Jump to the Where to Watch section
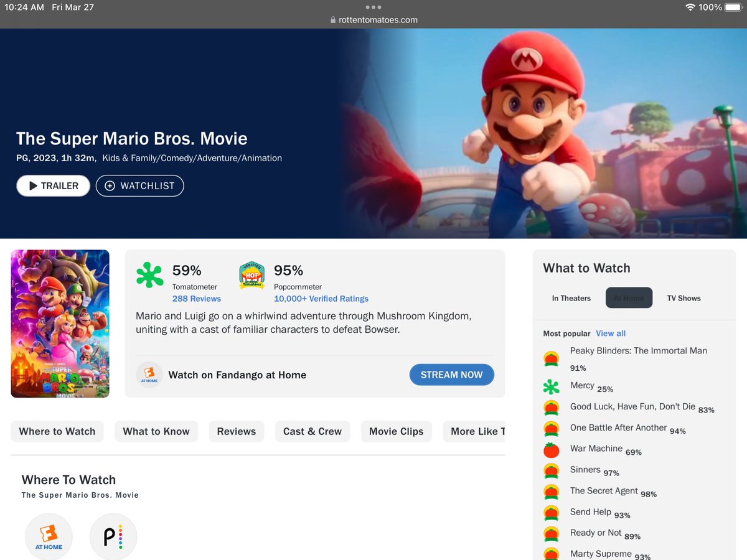 [57, 431]
